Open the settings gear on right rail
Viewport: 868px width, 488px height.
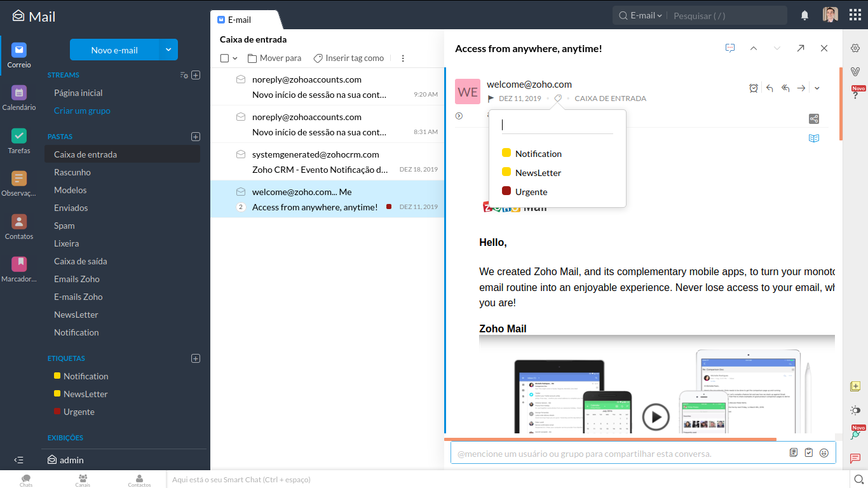(x=855, y=48)
